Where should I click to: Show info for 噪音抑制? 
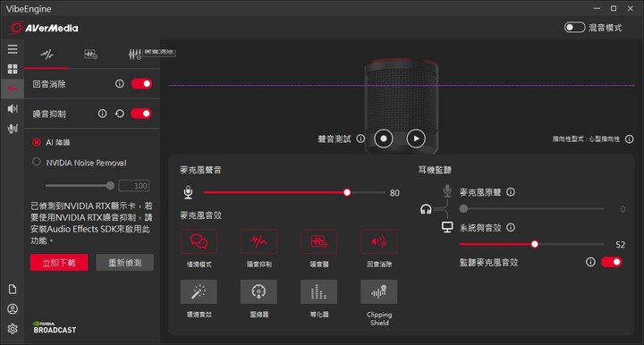point(102,114)
